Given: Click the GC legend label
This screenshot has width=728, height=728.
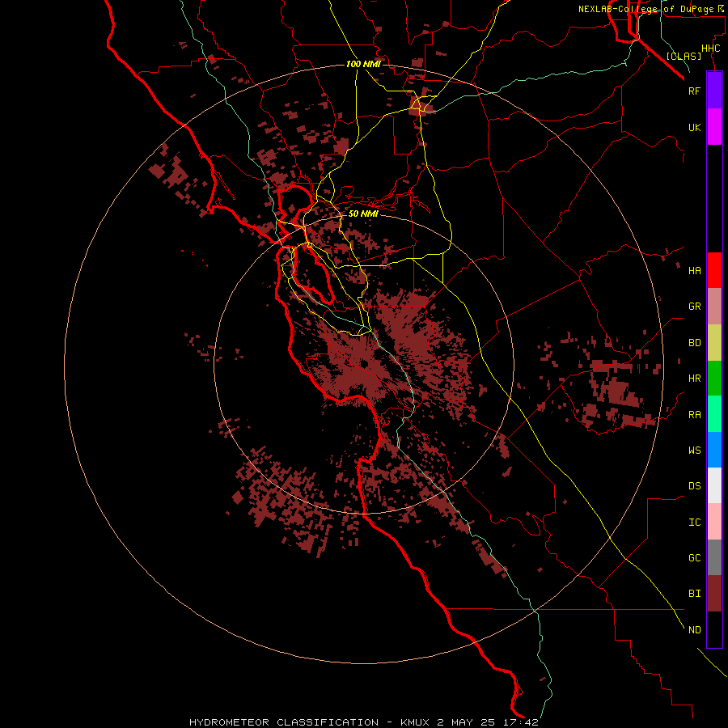Looking at the screenshot, I should [x=695, y=558].
